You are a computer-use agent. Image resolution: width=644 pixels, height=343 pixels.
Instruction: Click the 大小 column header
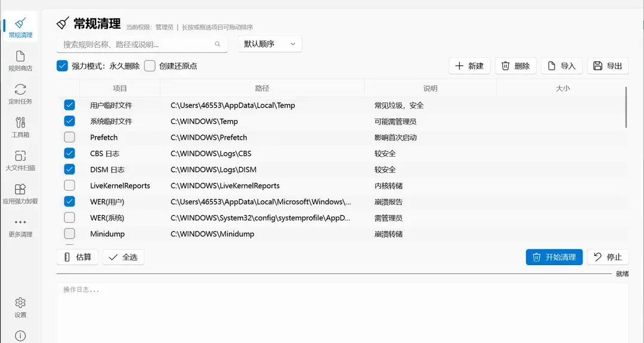[x=563, y=88]
